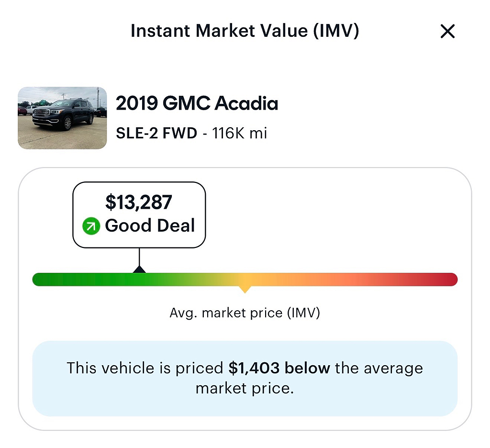The height and width of the screenshot is (448, 490).
Task: Click the SLE-2 FWD trim label
Action: (x=156, y=133)
